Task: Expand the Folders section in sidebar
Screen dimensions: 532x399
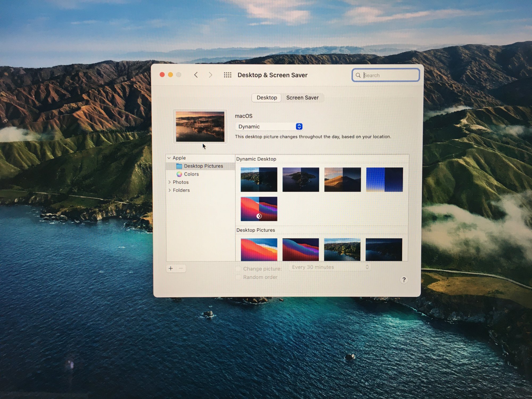Action: click(x=169, y=190)
